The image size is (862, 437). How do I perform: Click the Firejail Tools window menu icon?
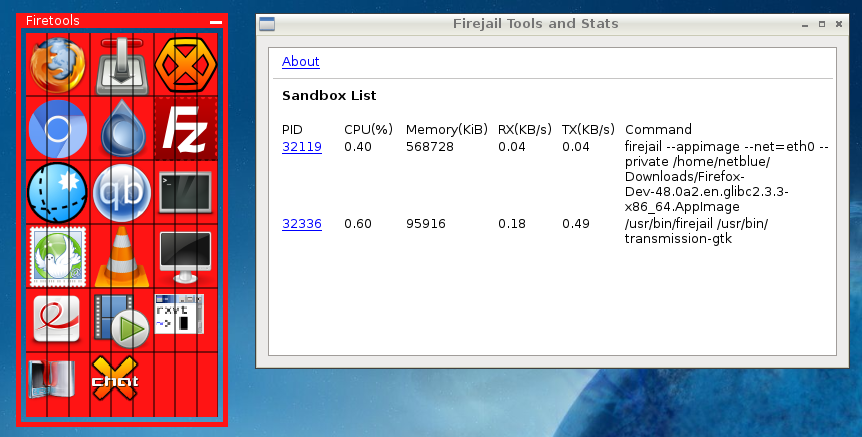[x=267, y=24]
